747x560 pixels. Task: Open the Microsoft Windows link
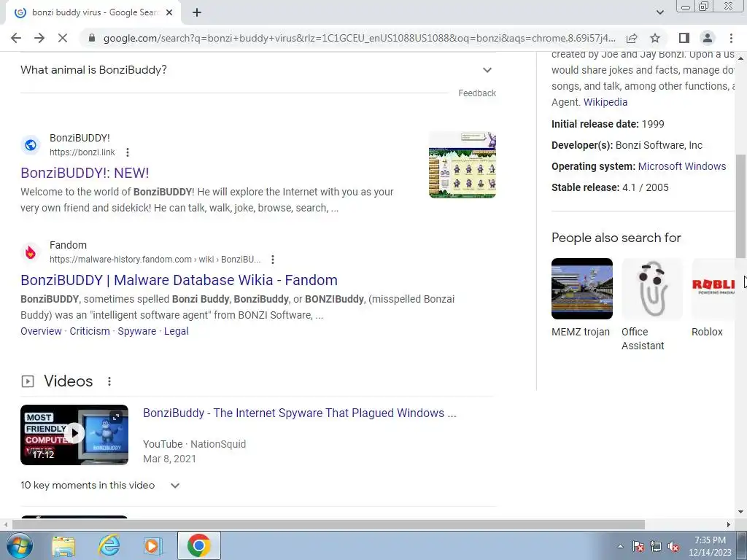tap(682, 166)
